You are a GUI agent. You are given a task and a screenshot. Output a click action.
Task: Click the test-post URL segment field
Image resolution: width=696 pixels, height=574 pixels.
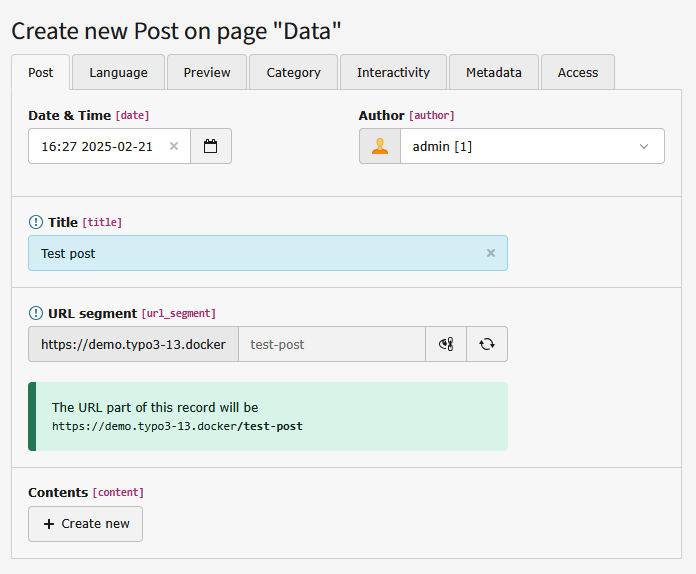point(330,344)
